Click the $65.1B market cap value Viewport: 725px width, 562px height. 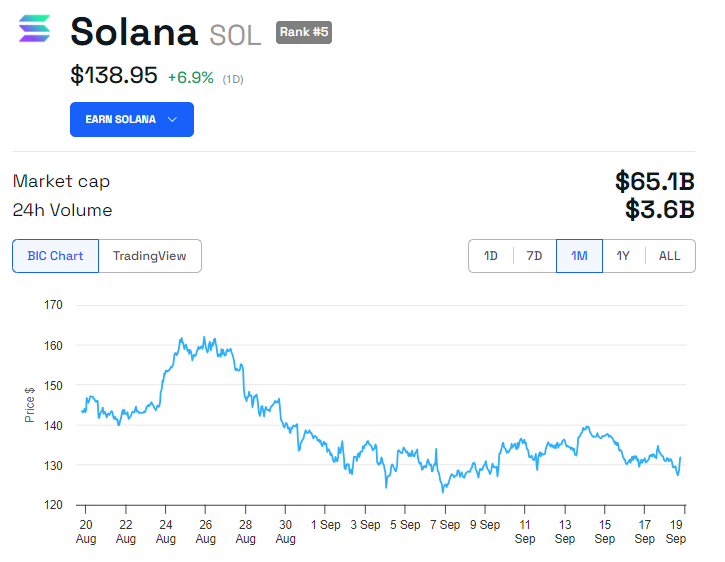point(654,182)
